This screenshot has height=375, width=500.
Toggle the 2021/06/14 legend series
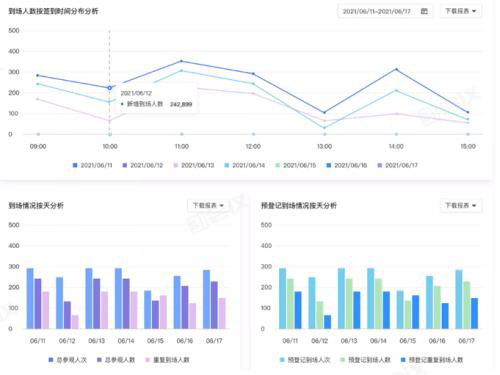pos(245,165)
